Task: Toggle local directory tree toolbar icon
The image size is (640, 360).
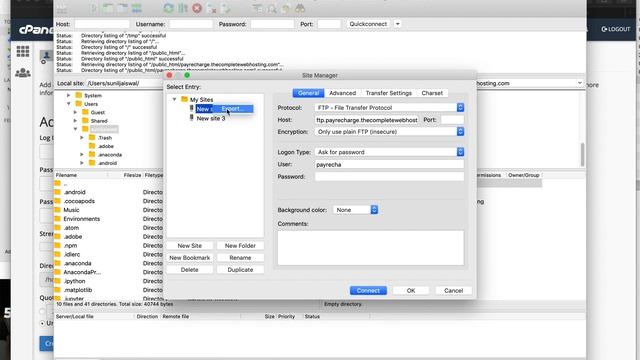Action: coord(108,8)
